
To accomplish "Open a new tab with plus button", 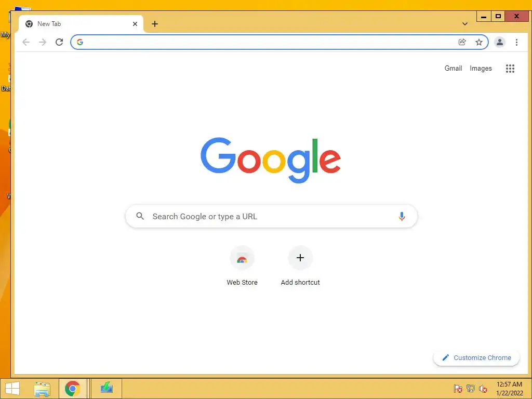I will coord(155,24).
